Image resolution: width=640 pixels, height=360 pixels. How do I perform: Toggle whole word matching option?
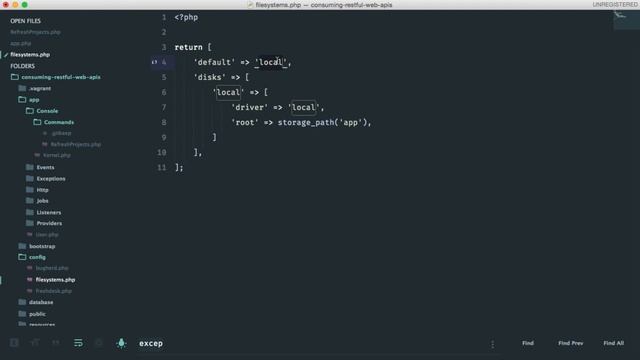click(56, 343)
